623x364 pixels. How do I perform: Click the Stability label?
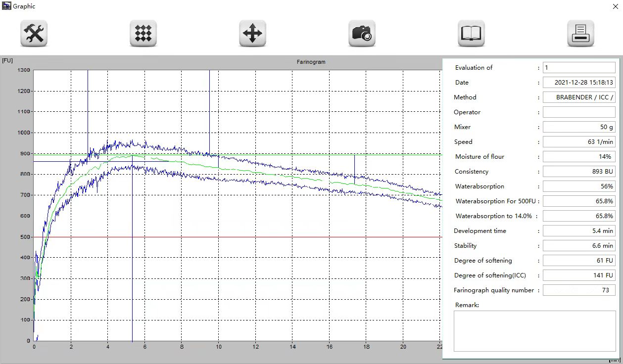tap(466, 246)
